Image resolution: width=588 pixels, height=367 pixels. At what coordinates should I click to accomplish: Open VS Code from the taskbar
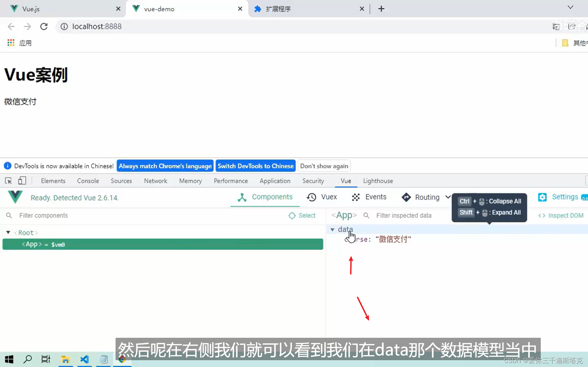pyautogui.click(x=84, y=359)
